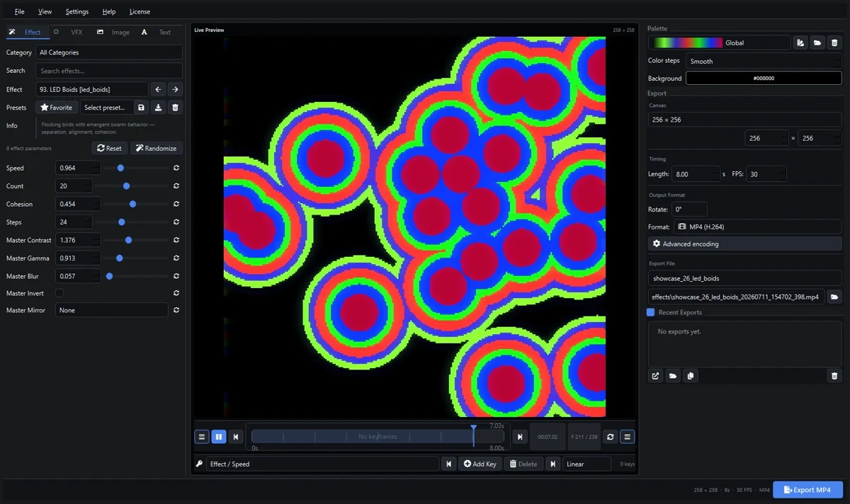The image size is (850, 504).
Task: Copy the recent export path
Action: tap(690, 376)
